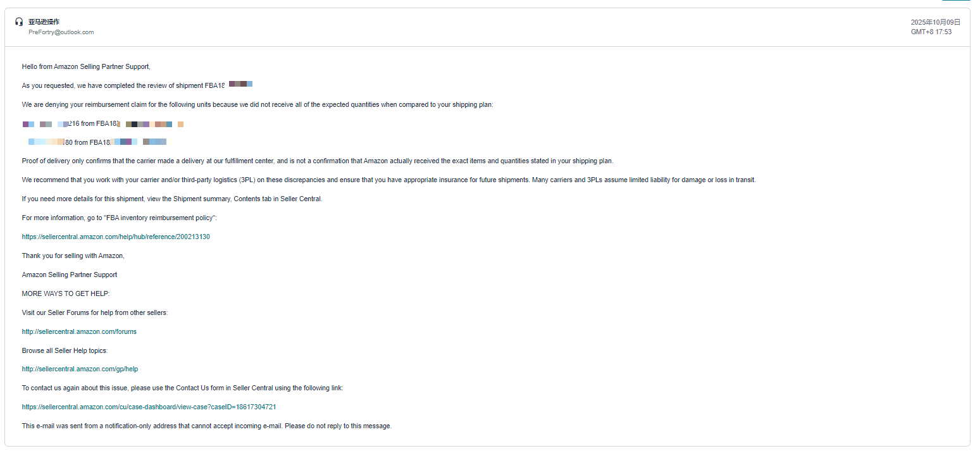Image resolution: width=980 pixels, height=451 pixels.
Task: Open the FBA reimbursement policy reference/200213130 link
Action: pos(116,237)
